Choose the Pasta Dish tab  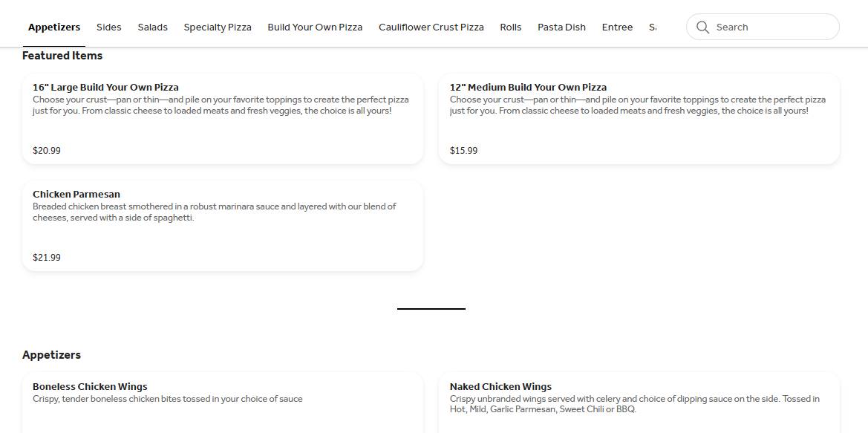click(561, 27)
